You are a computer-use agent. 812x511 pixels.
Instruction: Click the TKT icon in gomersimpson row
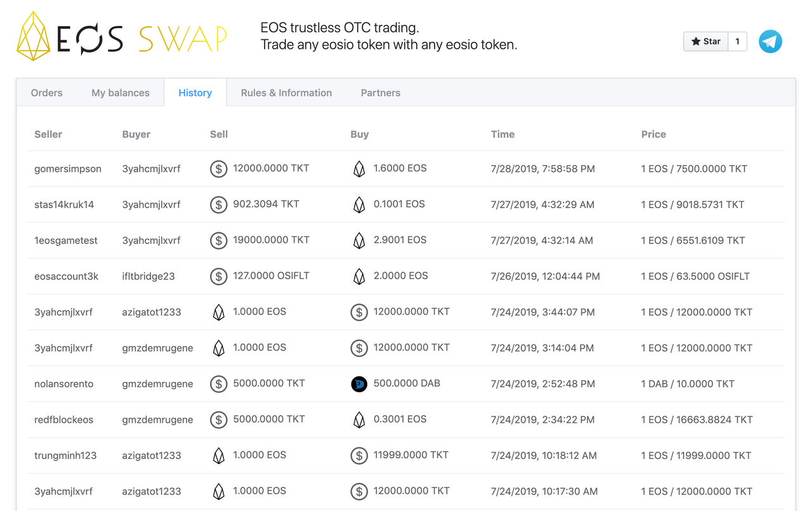(x=219, y=169)
